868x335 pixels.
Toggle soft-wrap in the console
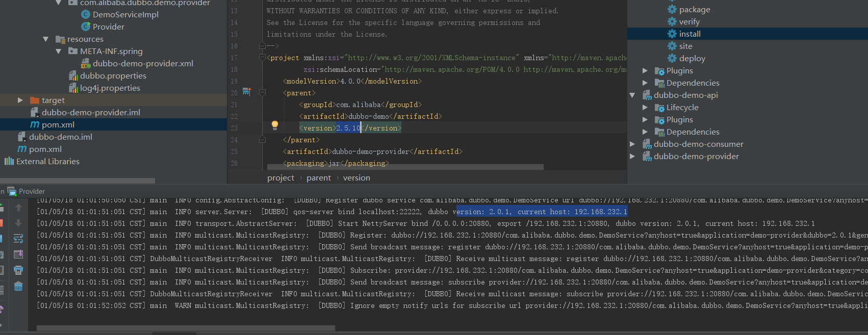[18, 239]
